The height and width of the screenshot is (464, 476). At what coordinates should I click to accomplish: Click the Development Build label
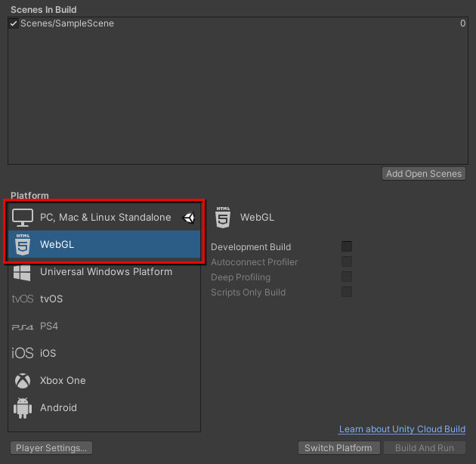(251, 247)
